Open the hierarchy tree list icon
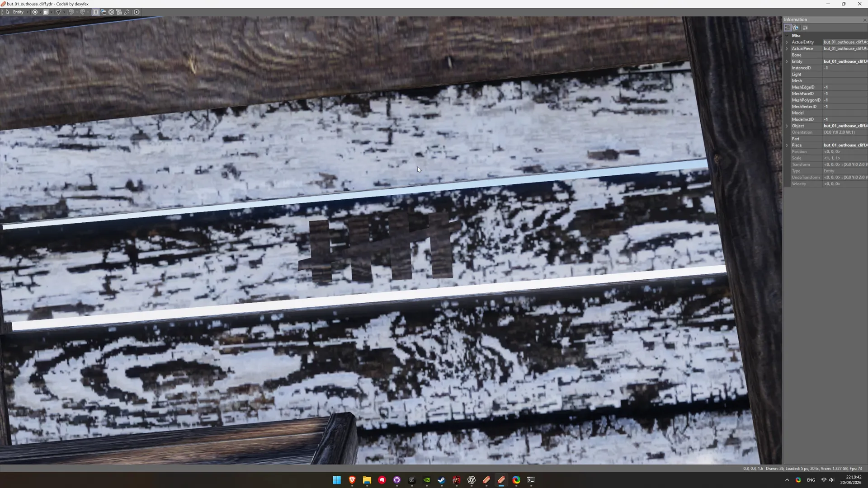The image size is (868, 488). [x=119, y=12]
